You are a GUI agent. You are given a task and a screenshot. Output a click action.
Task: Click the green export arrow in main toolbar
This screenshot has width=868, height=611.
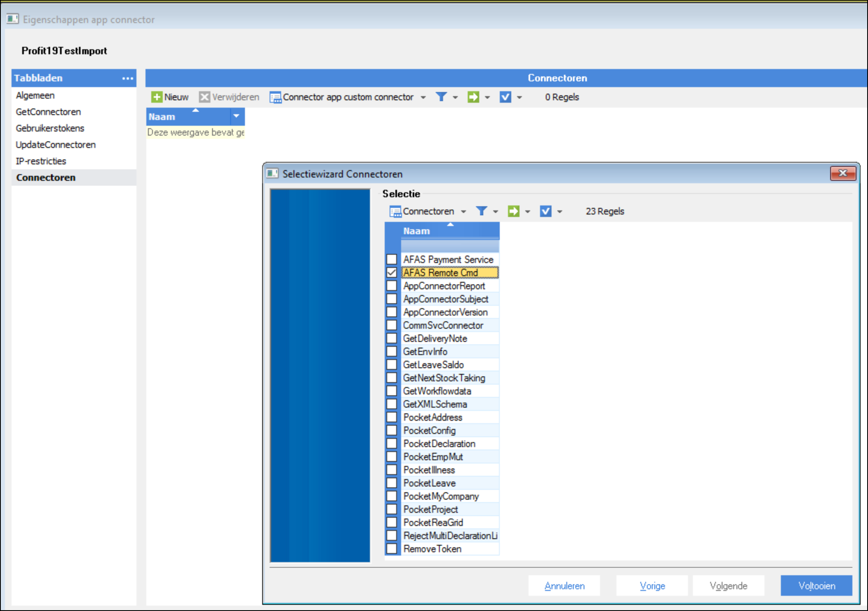pyautogui.click(x=473, y=97)
